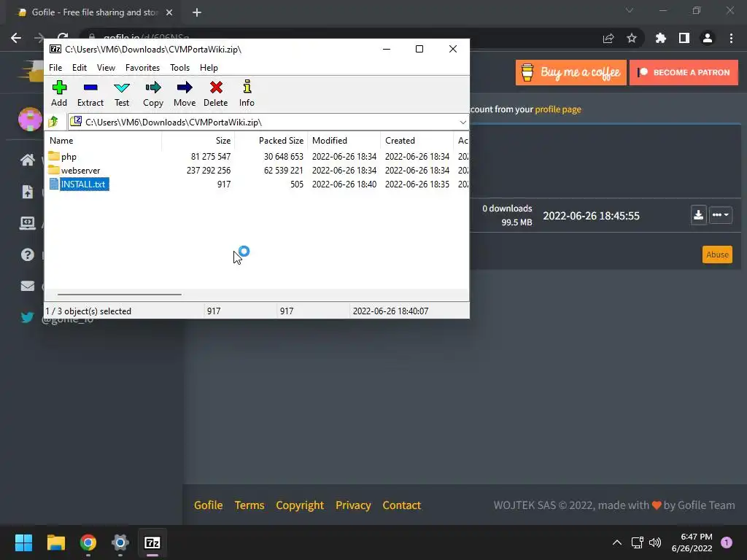Bookmark this page with the star icon
The height and width of the screenshot is (560, 747).
[x=632, y=38]
